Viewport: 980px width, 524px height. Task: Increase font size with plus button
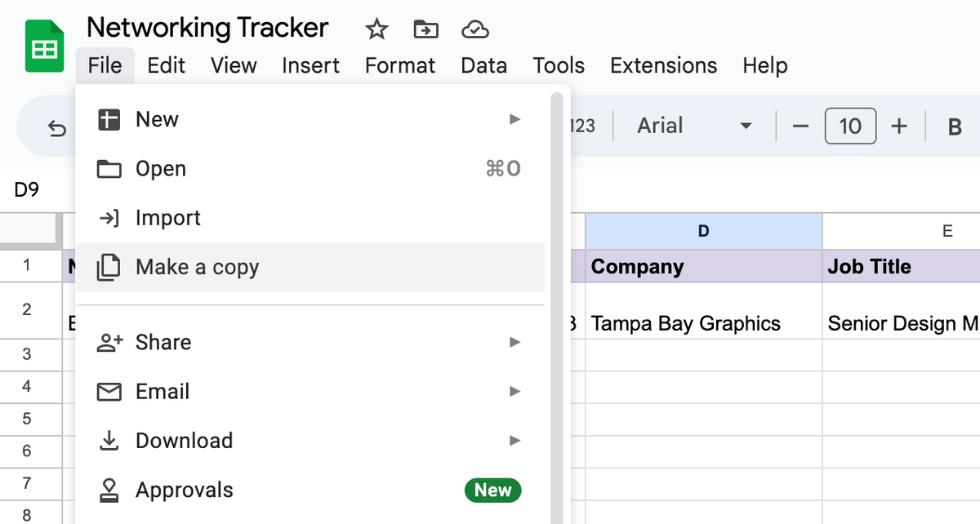point(899,127)
